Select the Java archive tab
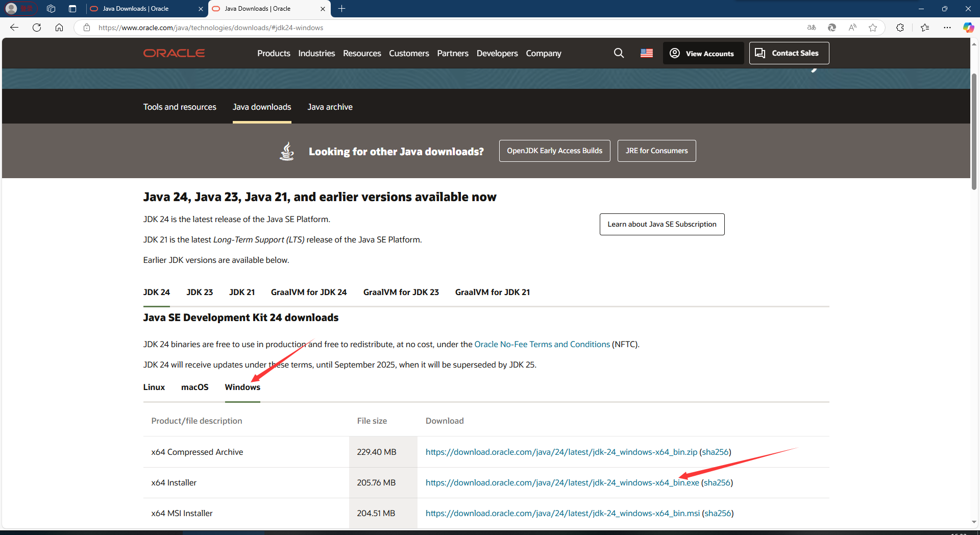980x535 pixels. coord(330,107)
